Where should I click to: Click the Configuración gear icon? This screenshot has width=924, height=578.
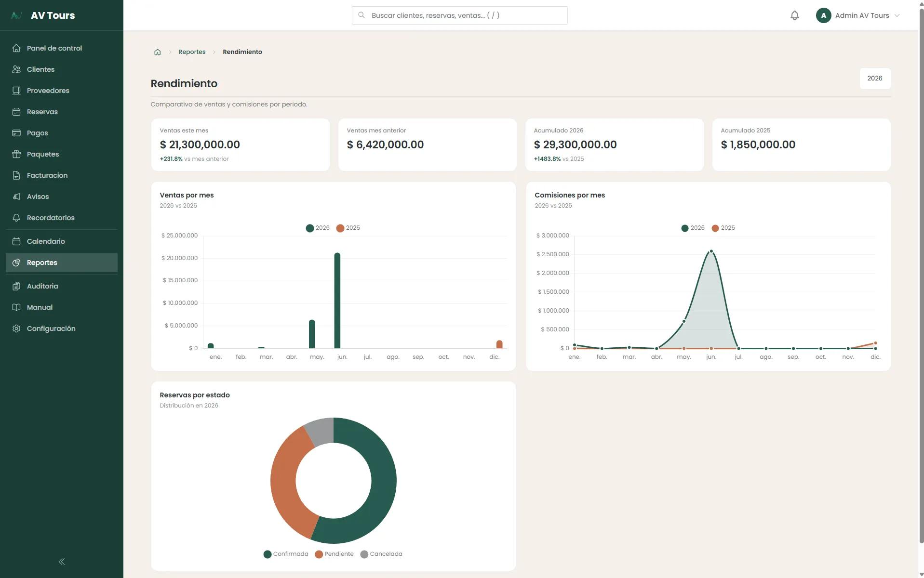click(16, 328)
